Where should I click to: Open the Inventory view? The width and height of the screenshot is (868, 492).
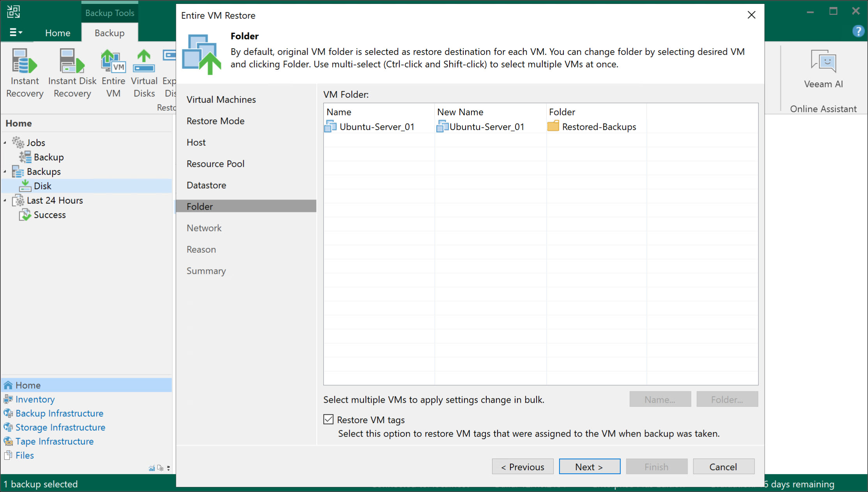coord(35,399)
